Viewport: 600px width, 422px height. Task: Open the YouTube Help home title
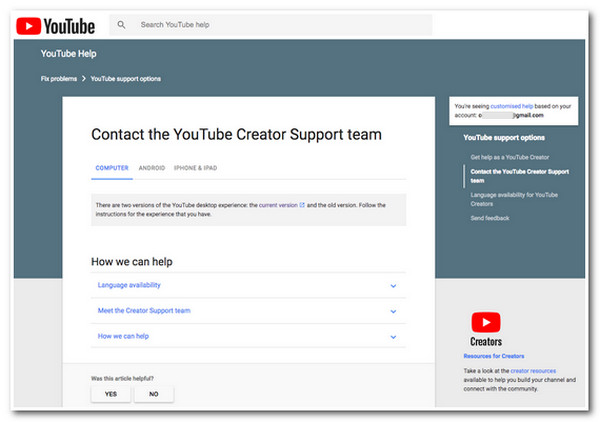[x=68, y=54]
